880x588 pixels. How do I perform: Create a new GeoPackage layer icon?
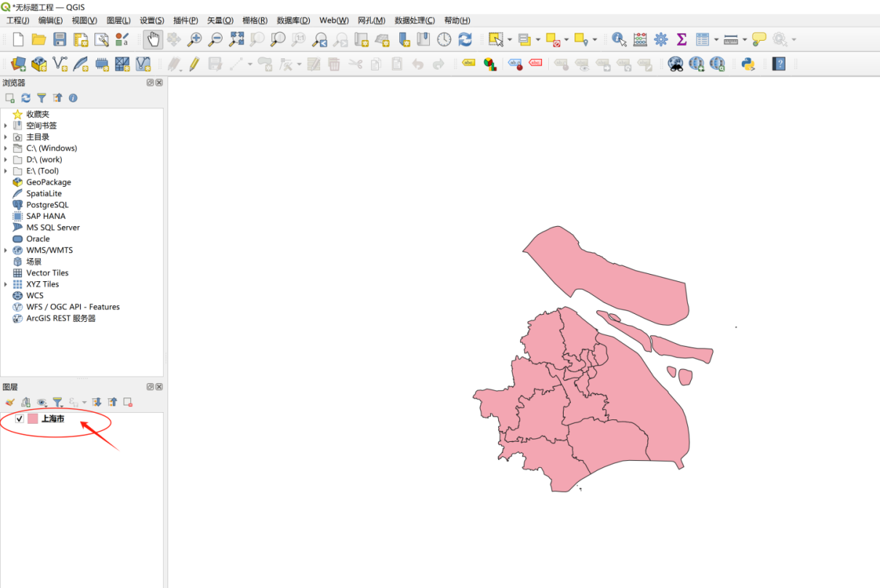39,64
